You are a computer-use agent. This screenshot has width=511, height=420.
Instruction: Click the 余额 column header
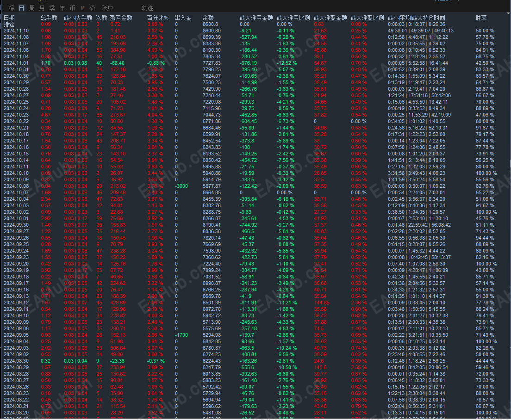[x=208, y=18]
